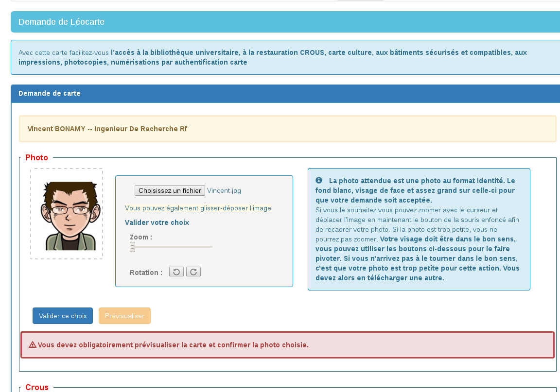Select the 'Photo' section legend
The width and height of the screenshot is (560, 392).
tap(36, 158)
